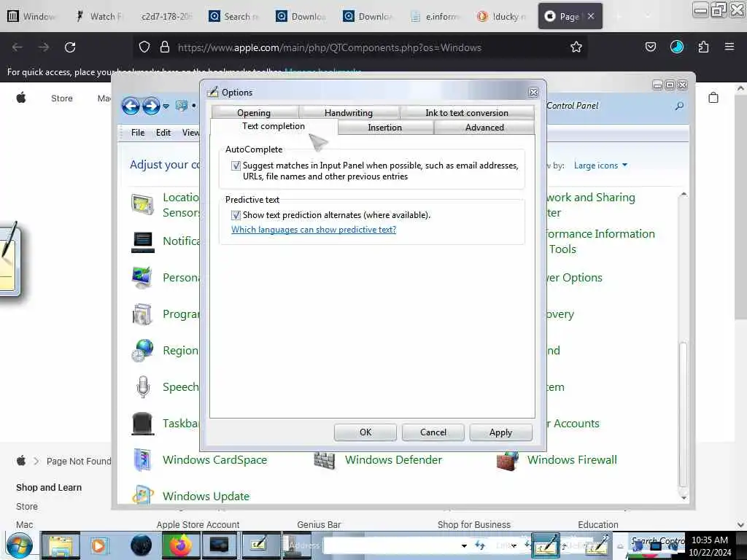Save page to Pocket icon
This screenshot has height=560, width=747.
(650, 47)
